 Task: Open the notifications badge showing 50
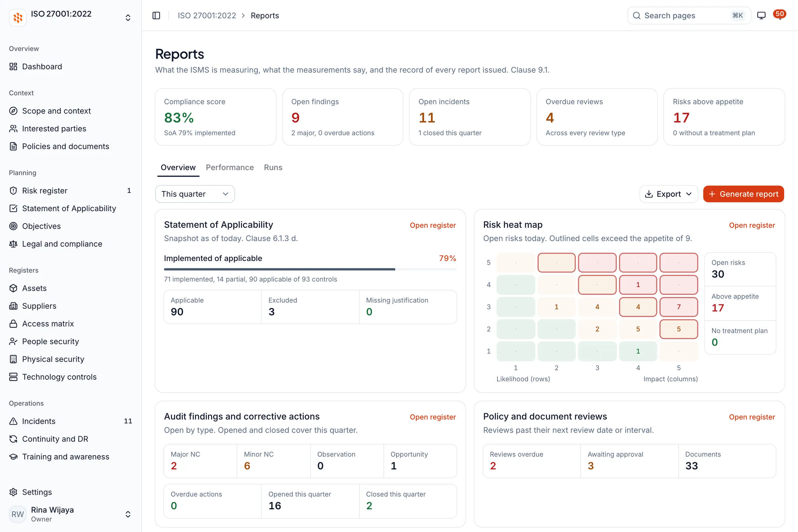point(780,14)
